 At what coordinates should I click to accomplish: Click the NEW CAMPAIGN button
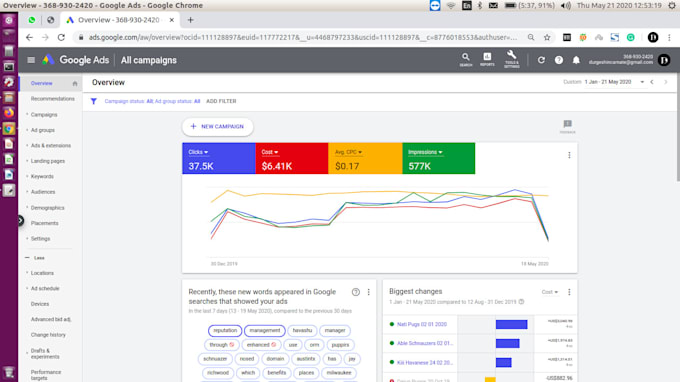click(x=217, y=127)
